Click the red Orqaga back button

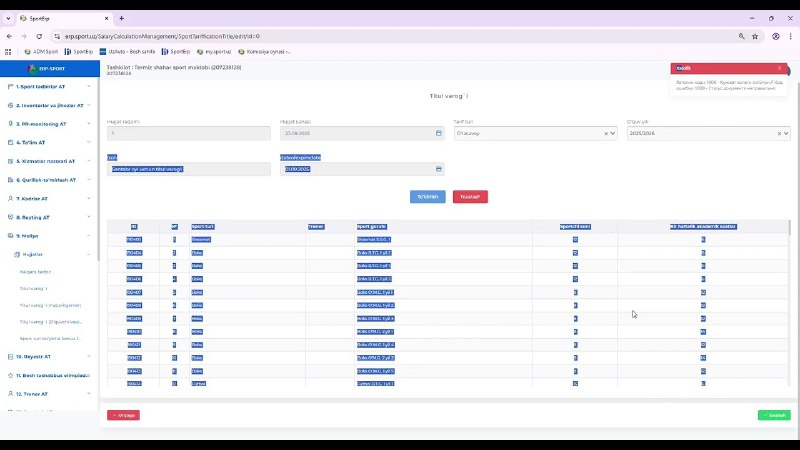[x=123, y=415]
